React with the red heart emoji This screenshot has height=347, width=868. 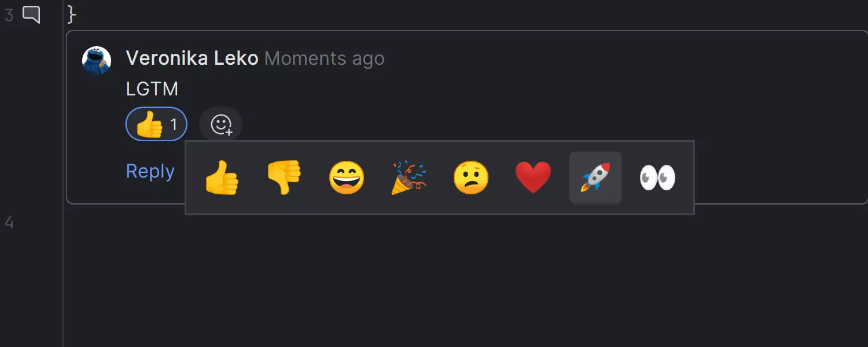click(533, 178)
